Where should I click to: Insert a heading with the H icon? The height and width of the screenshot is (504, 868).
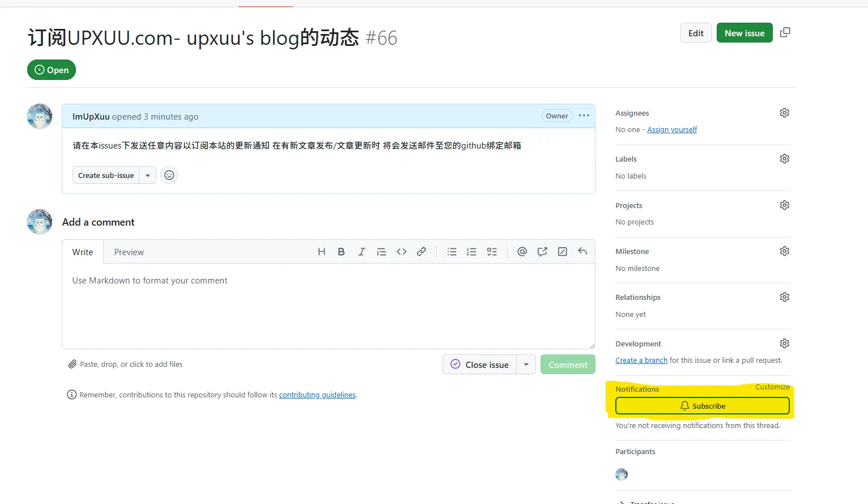pyautogui.click(x=321, y=252)
